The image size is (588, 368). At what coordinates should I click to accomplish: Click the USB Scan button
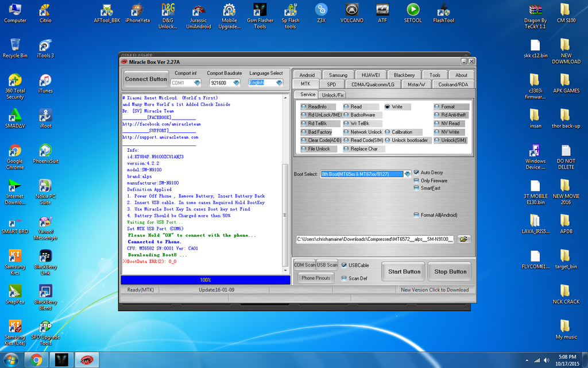click(x=327, y=264)
